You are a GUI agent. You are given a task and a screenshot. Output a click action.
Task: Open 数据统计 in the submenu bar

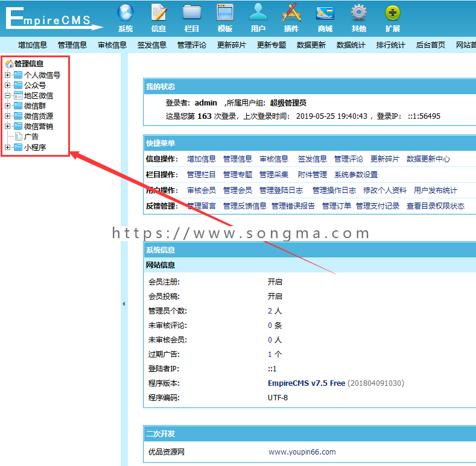coord(351,45)
